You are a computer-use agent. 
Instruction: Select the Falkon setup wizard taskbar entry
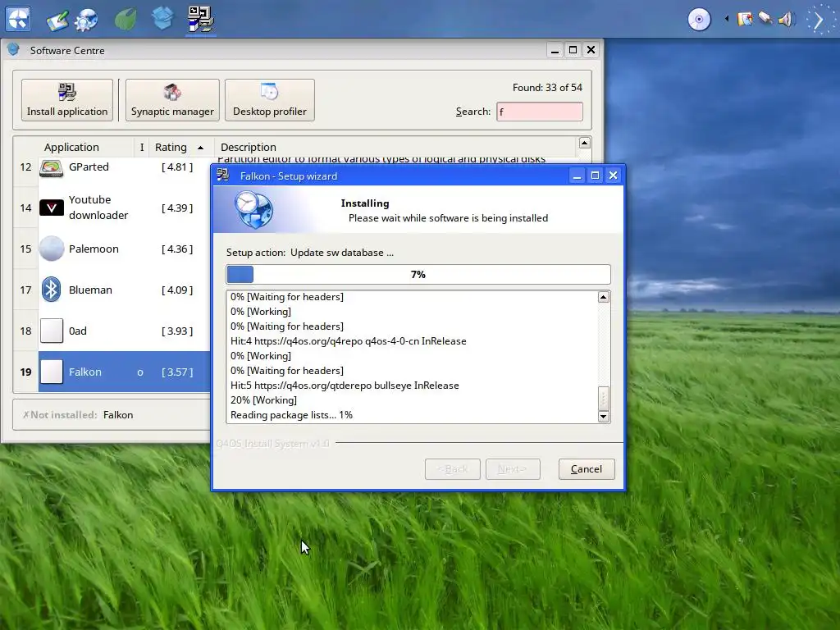tap(201, 20)
